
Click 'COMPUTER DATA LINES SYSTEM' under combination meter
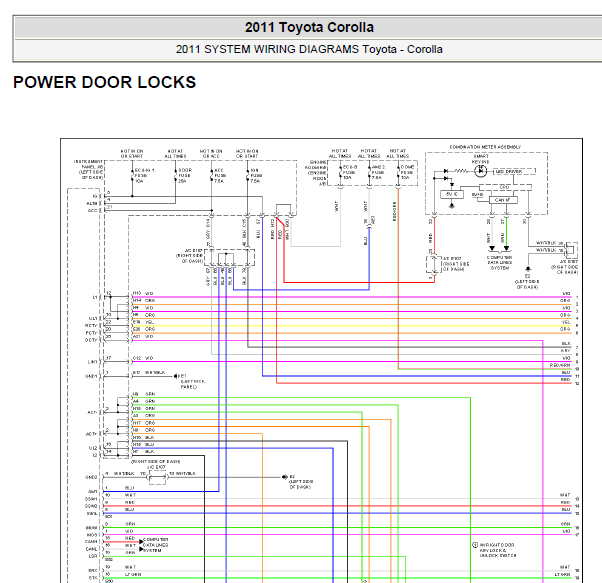click(x=499, y=263)
